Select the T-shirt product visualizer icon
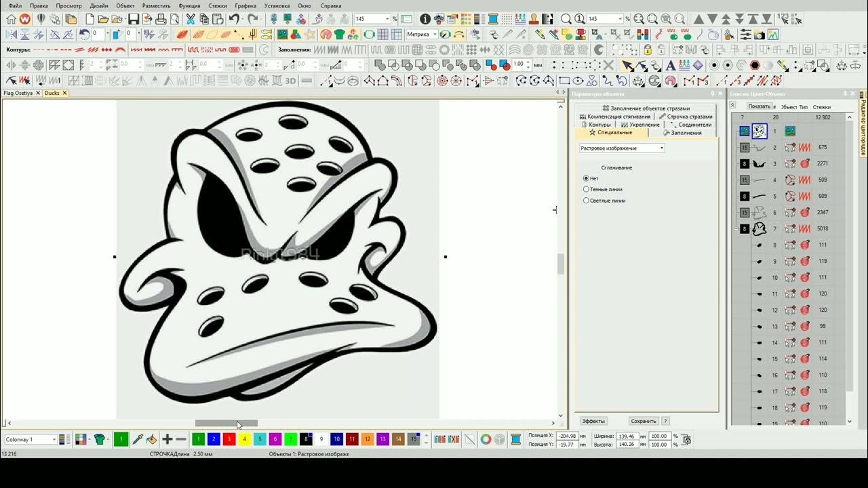Screen dimensions: 868x488 click(x=340, y=34)
